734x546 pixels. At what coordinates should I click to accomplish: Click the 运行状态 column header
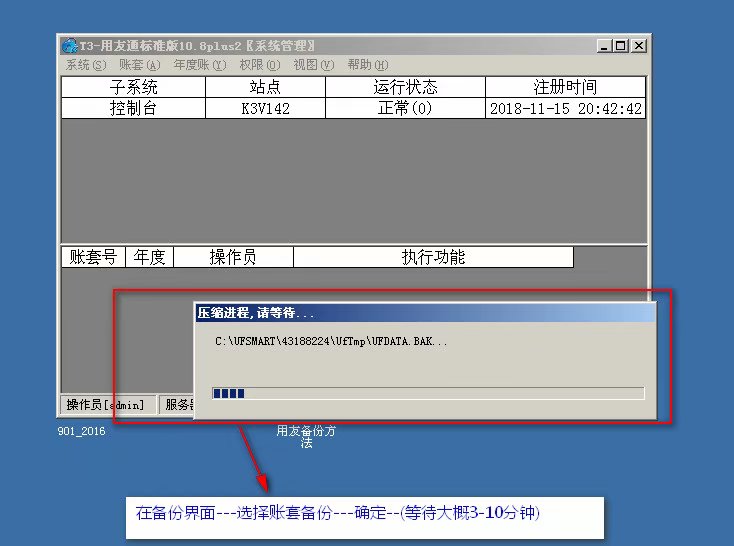[405, 87]
